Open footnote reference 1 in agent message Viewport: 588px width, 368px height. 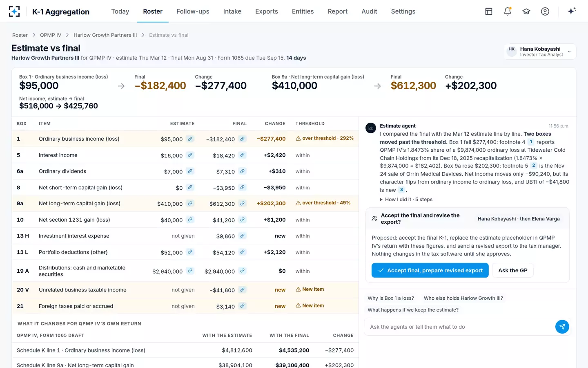[x=531, y=142]
